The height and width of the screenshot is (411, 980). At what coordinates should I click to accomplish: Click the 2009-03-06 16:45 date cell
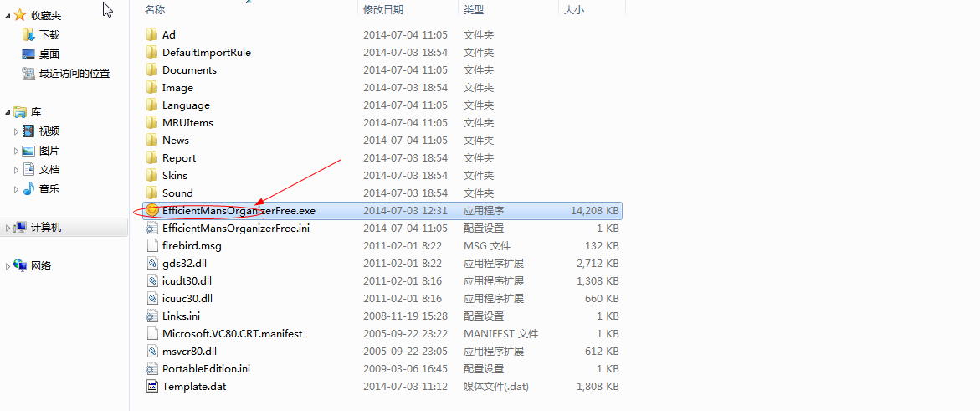[x=405, y=368]
